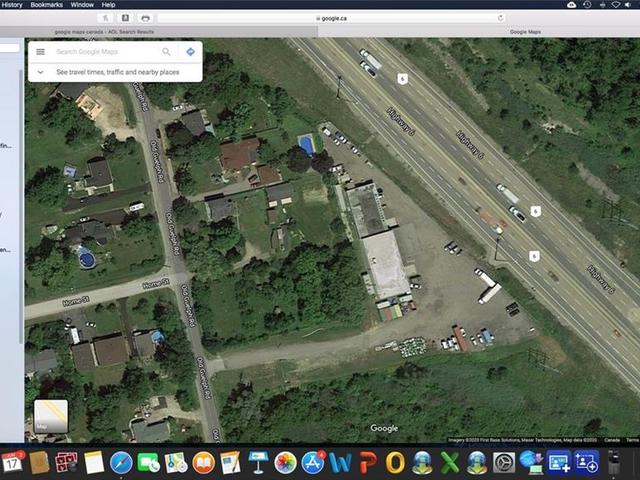640x480 pixels.
Task: Open Books from the Dock
Action: click(203, 463)
